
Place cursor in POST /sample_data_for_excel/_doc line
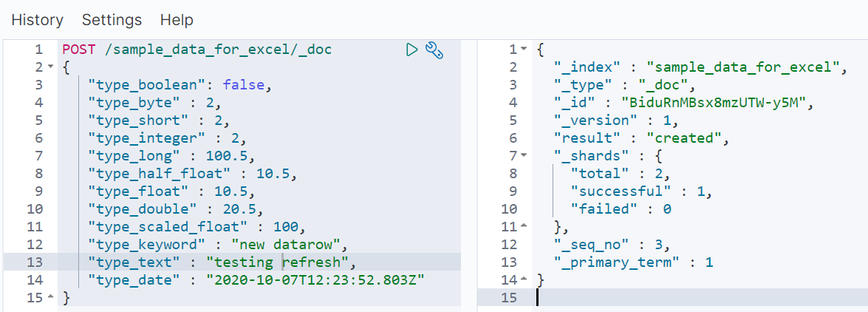(x=197, y=50)
